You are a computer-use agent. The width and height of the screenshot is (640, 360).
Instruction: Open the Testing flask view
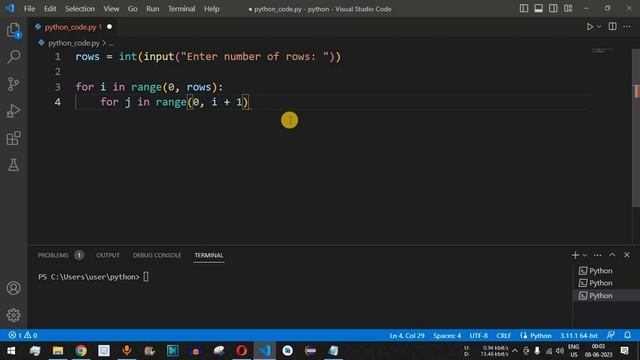pyautogui.click(x=13, y=165)
